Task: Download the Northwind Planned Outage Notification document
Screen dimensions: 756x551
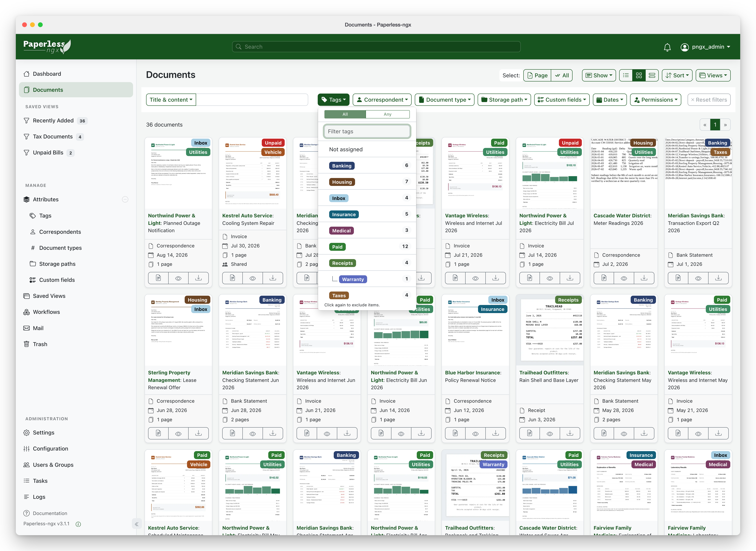Action: pyautogui.click(x=198, y=278)
